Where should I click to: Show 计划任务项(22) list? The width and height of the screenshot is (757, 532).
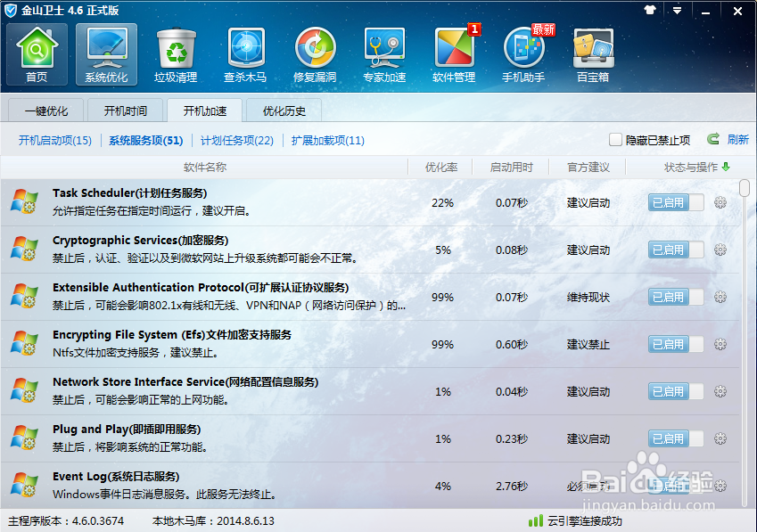(x=237, y=141)
